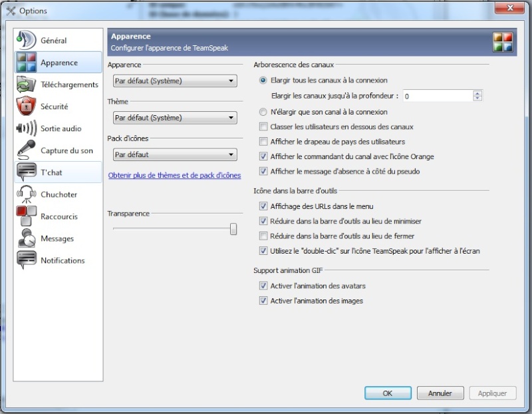This screenshot has height=414, width=532.
Task: Open the Général settings page
Action: (58, 41)
